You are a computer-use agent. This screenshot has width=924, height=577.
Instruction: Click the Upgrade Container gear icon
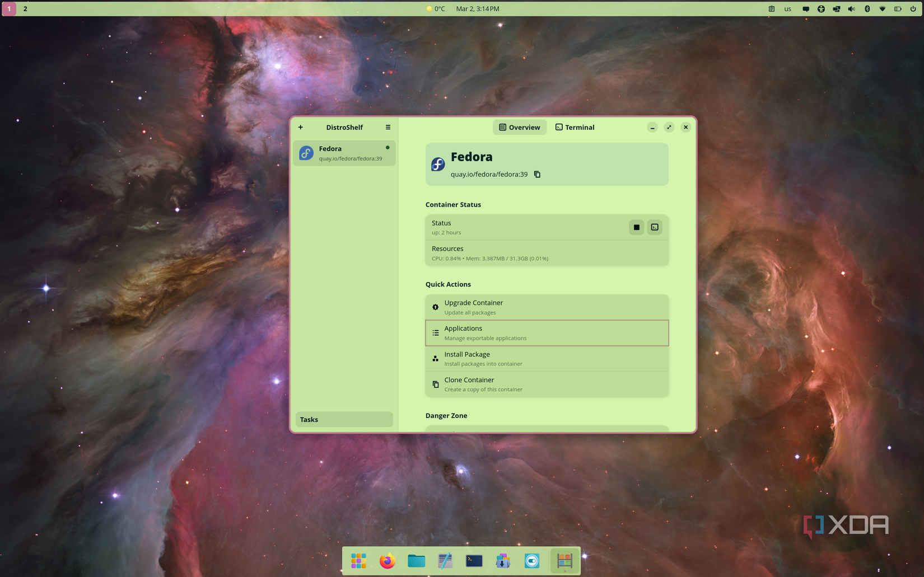435,307
